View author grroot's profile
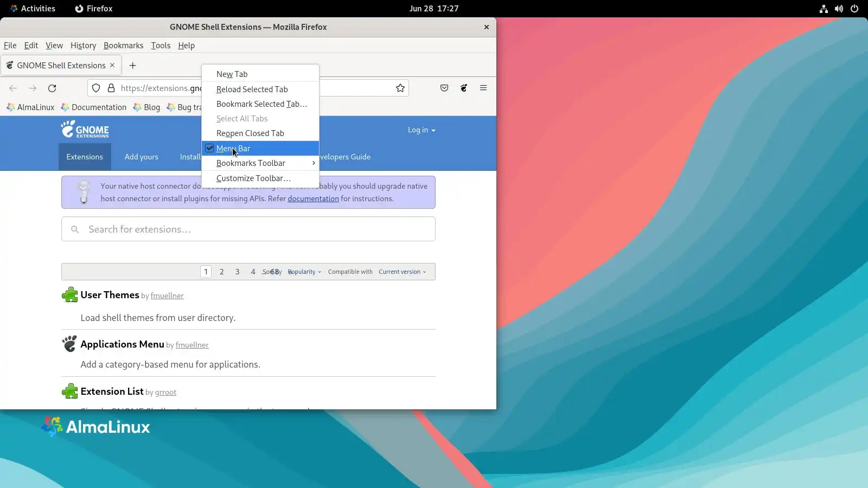The image size is (868, 488). tap(165, 393)
